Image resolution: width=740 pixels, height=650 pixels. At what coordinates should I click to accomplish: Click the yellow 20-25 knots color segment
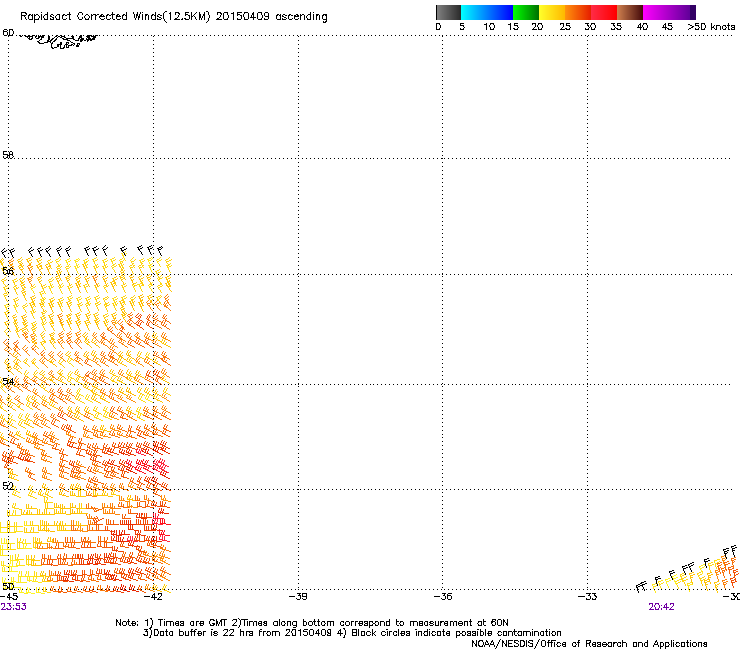pos(552,12)
